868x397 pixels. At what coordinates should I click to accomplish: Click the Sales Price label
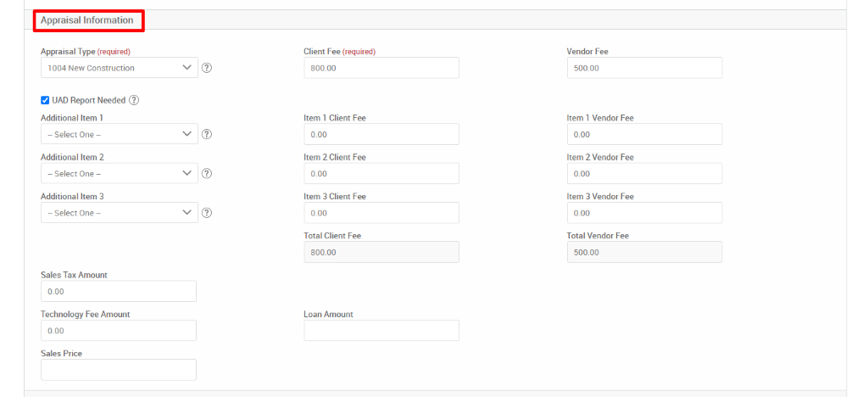click(61, 353)
